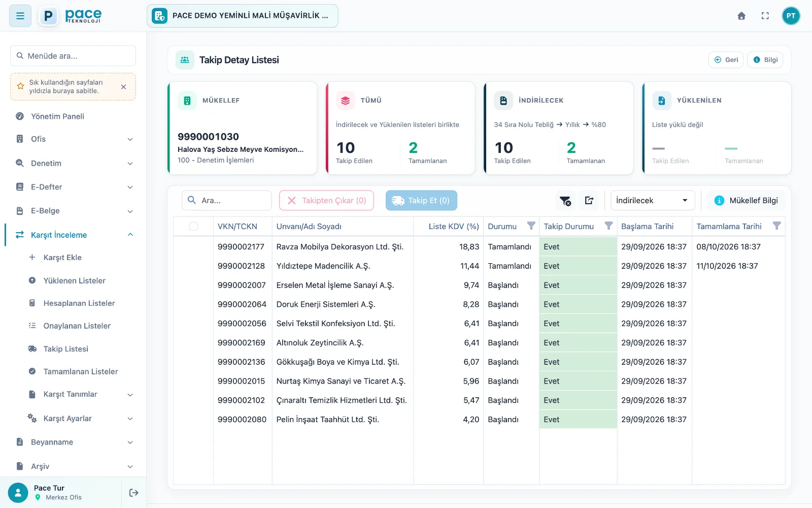
Task: Select the Ravza Mobilya Dekorasyon Ltd. Şti. row
Action: click(x=479, y=247)
